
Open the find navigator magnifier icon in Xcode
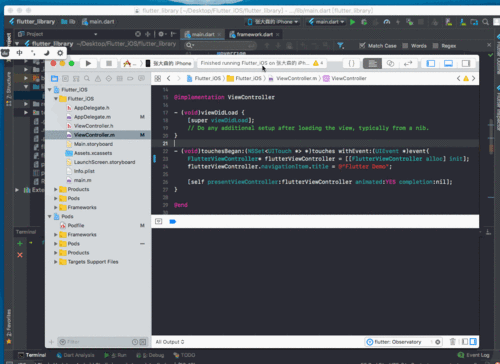coord(87,78)
